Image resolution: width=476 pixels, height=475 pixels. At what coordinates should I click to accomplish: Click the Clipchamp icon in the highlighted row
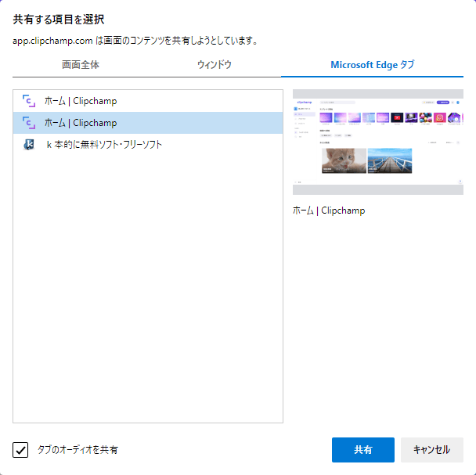coord(29,123)
